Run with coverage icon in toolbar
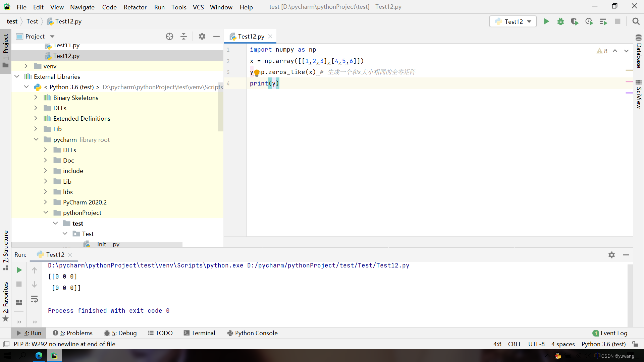The height and width of the screenshot is (362, 644). click(x=575, y=21)
